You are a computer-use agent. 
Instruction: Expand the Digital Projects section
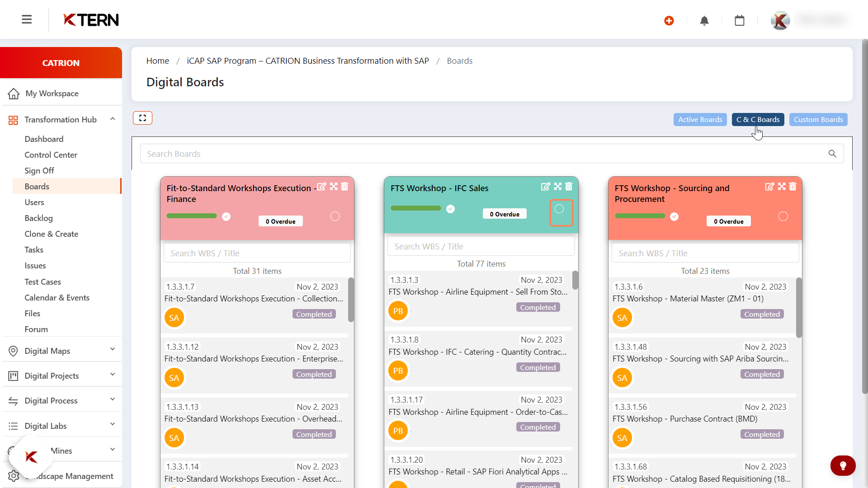click(113, 375)
